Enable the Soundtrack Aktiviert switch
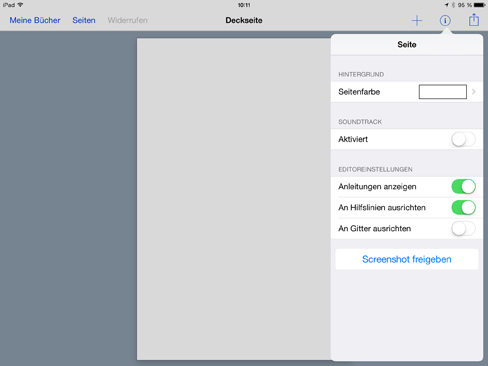The image size is (488, 366). [463, 139]
